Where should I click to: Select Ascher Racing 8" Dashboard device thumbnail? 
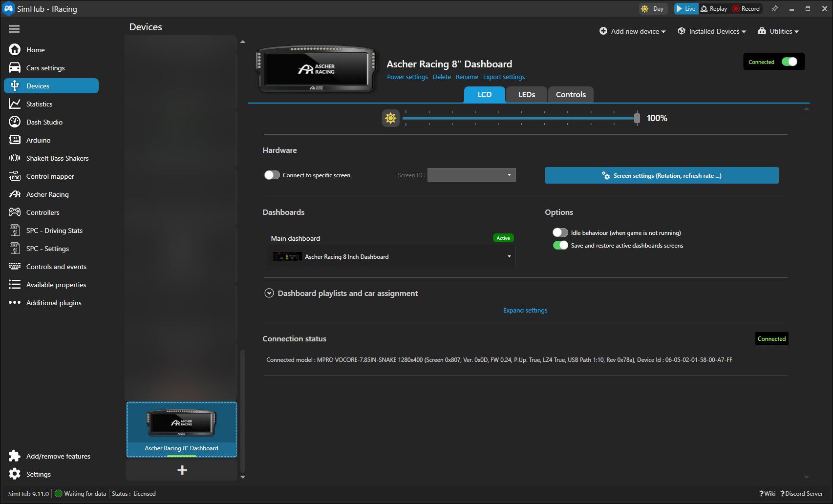[x=182, y=430]
